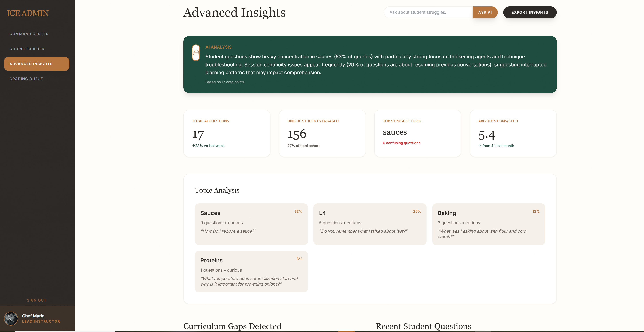Click the Proteins topic card
Image resolution: width=644 pixels, height=332 pixels.
251,271
